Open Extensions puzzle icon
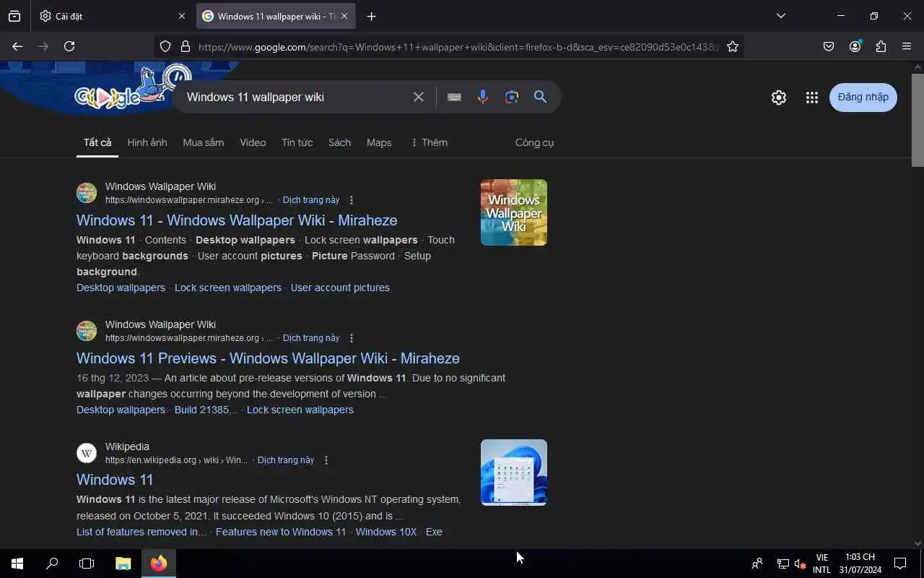This screenshot has height=578, width=924. coord(881,46)
